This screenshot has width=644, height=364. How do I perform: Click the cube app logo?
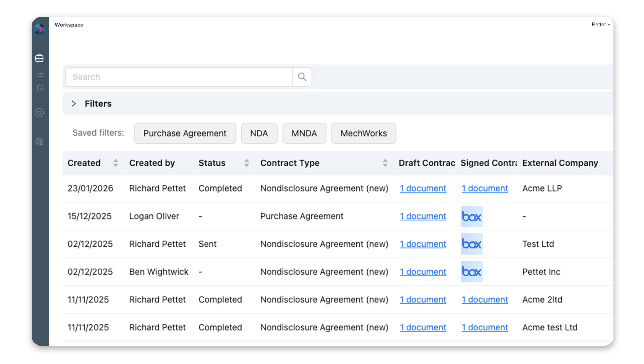pos(40,29)
